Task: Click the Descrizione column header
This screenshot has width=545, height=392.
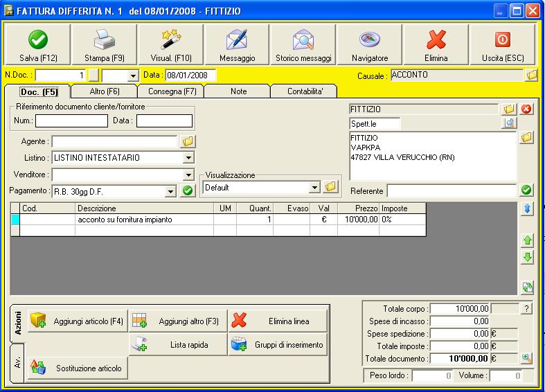Action: pos(144,208)
